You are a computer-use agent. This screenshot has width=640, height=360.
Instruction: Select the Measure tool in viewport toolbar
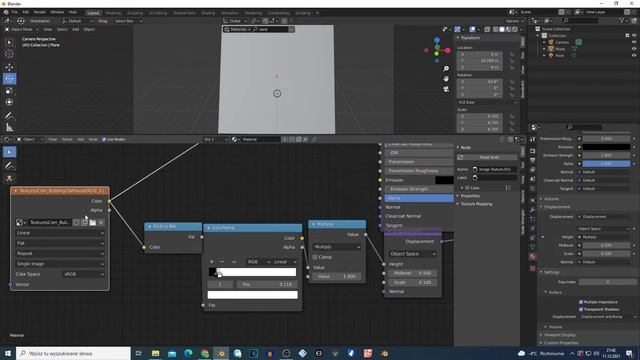[x=9, y=128]
